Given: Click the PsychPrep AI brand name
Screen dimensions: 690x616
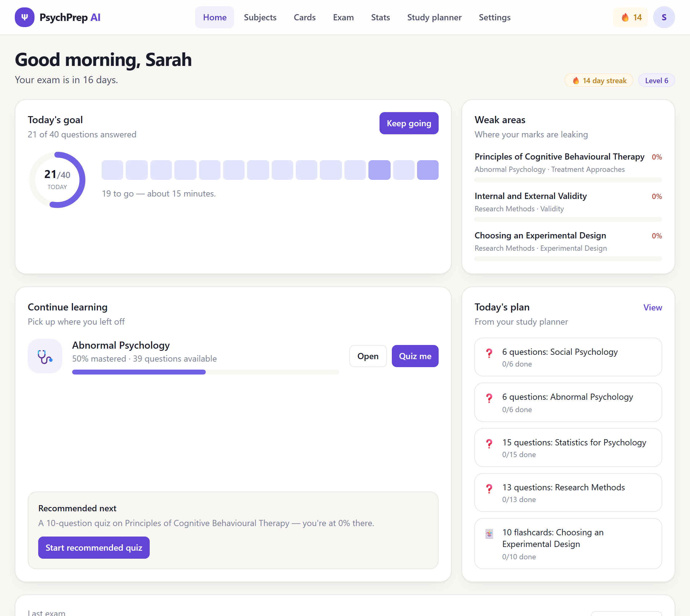Looking at the screenshot, I should pyautogui.click(x=70, y=17).
